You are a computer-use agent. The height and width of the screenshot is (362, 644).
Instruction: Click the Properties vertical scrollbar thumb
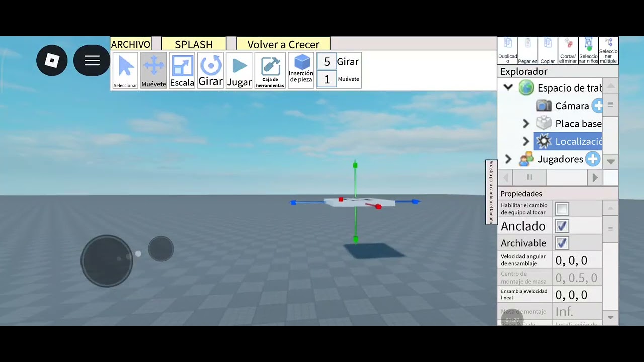pyautogui.click(x=610, y=229)
